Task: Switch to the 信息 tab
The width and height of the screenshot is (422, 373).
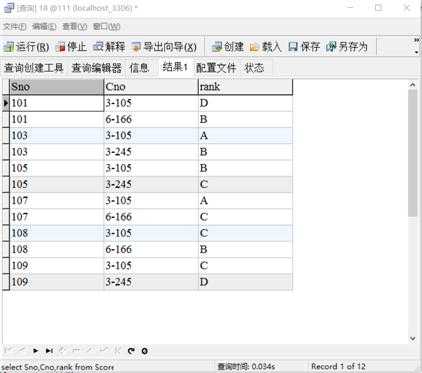Action: [x=139, y=68]
